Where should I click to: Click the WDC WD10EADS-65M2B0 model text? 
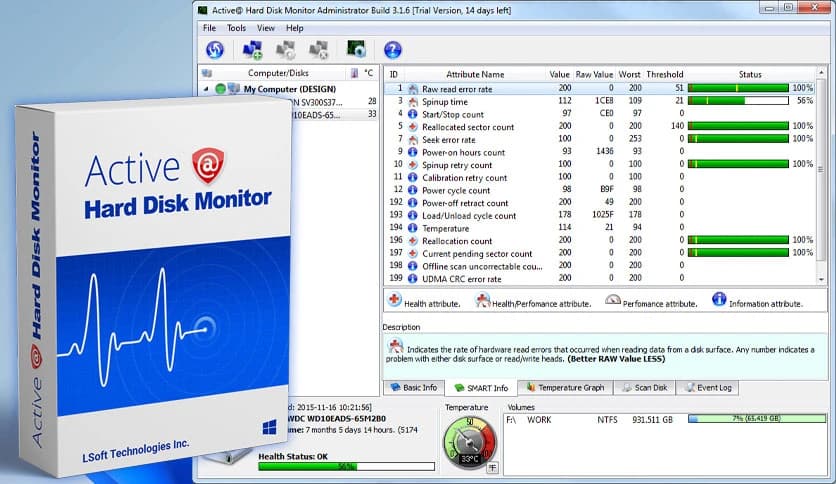click(x=336, y=418)
